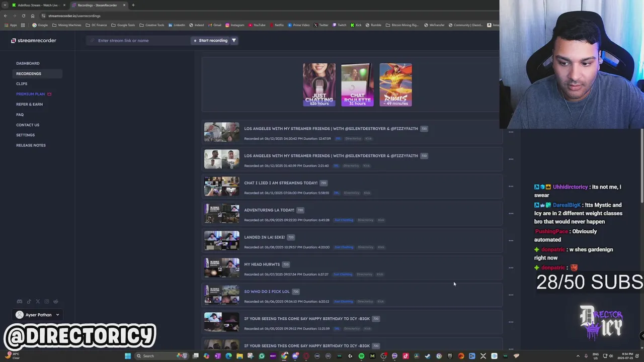
Task: Go to Dashboard in the sidebar
Action: click(x=28, y=63)
